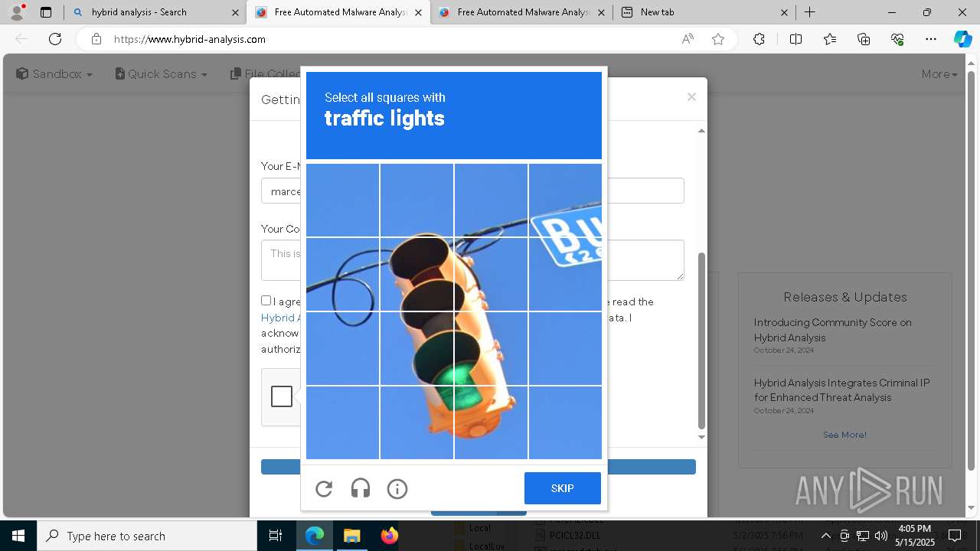
Task: Close the hybrid analysis - Search tab
Action: tap(235, 12)
